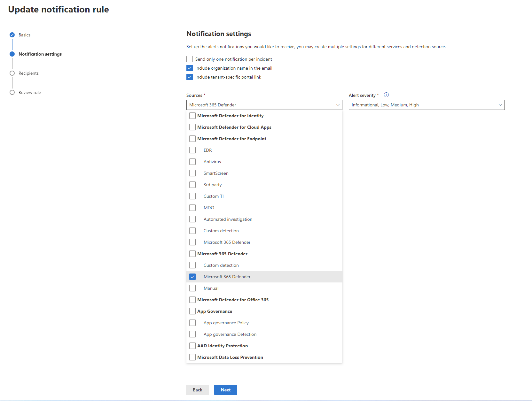Screen dimensions: 532x401
Task: Enable Send only one notification per incident
Action: (x=189, y=59)
